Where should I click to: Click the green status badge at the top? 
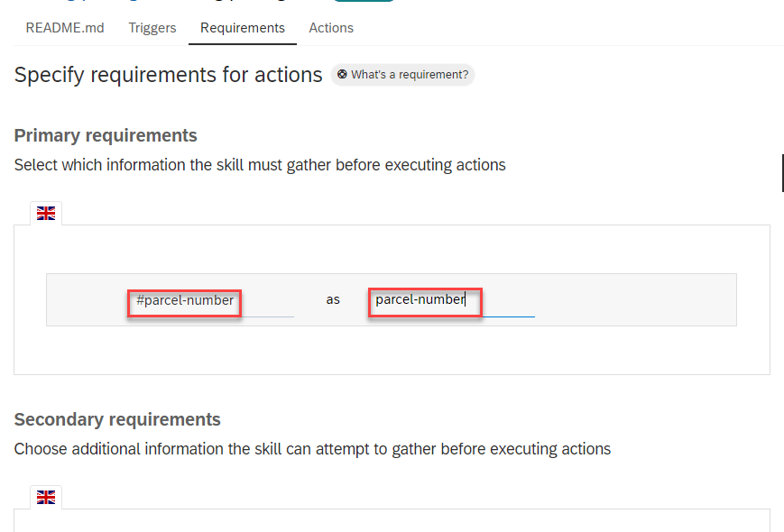(x=364, y=1)
